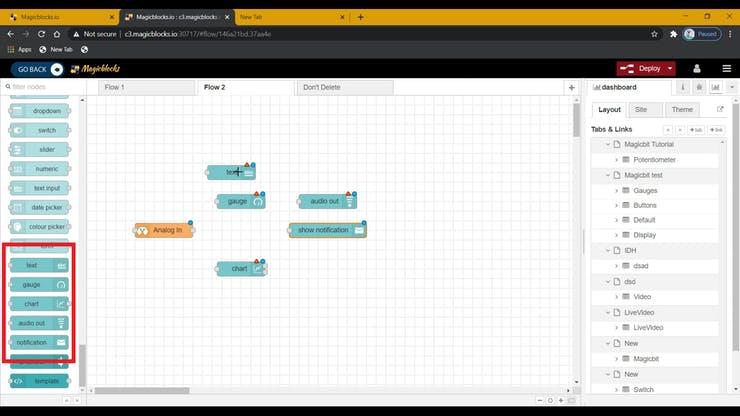The width and height of the screenshot is (740, 416).
Task: Expand the Gauges group in dashboard
Action: click(616, 190)
